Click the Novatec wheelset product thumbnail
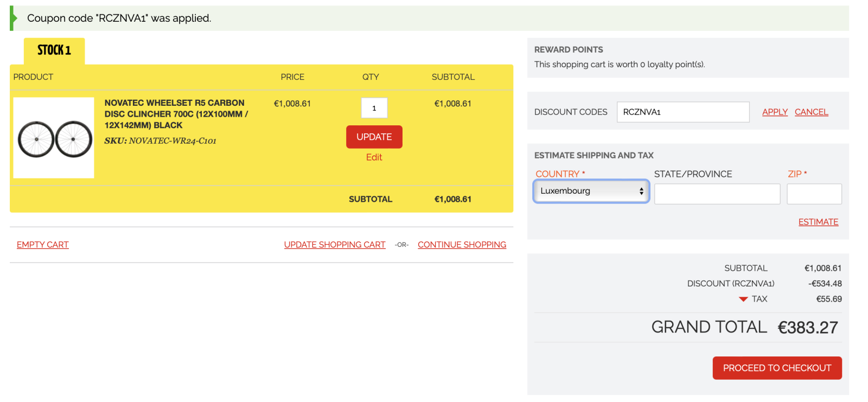The height and width of the screenshot is (402, 868). click(x=54, y=138)
